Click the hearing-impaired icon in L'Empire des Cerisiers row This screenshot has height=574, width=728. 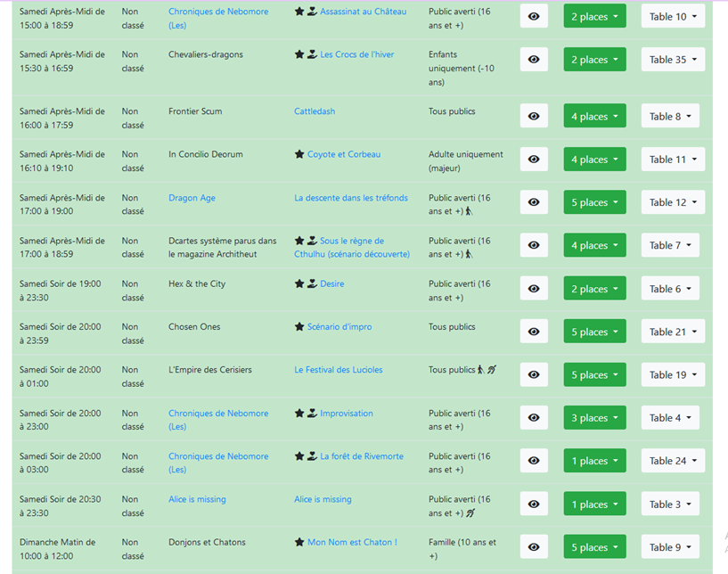(x=492, y=370)
